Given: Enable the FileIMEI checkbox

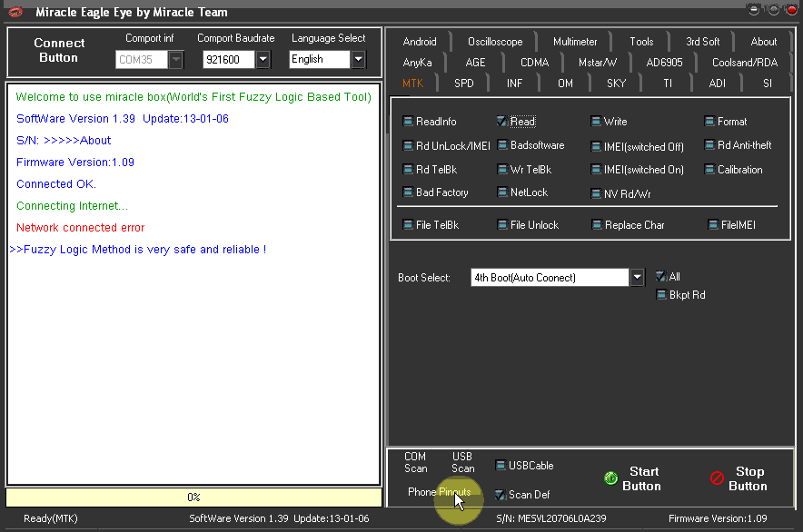Looking at the screenshot, I should coord(713,225).
